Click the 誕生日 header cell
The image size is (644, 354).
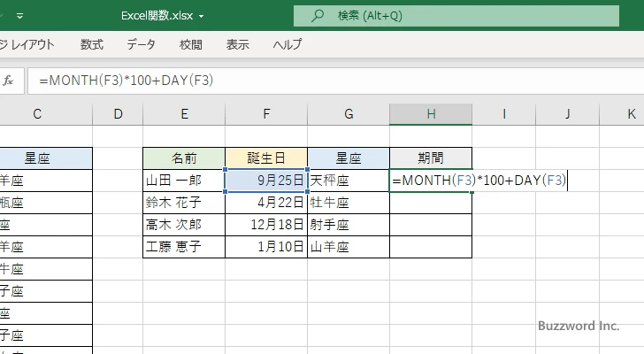point(266,158)
